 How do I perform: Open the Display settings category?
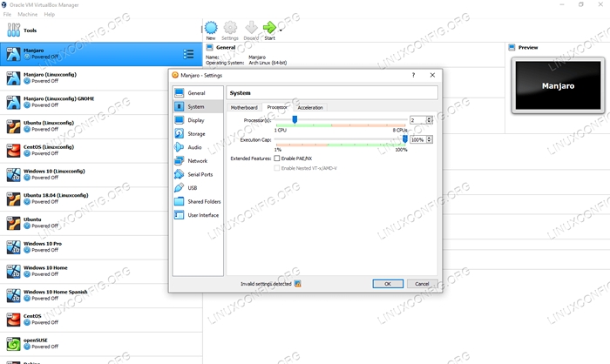tap(198, 120)
